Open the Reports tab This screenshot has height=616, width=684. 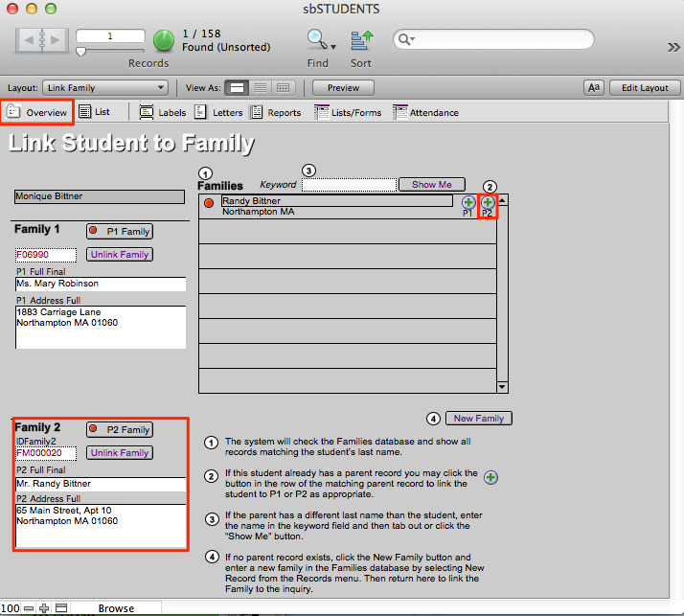[x=276, y=112]
